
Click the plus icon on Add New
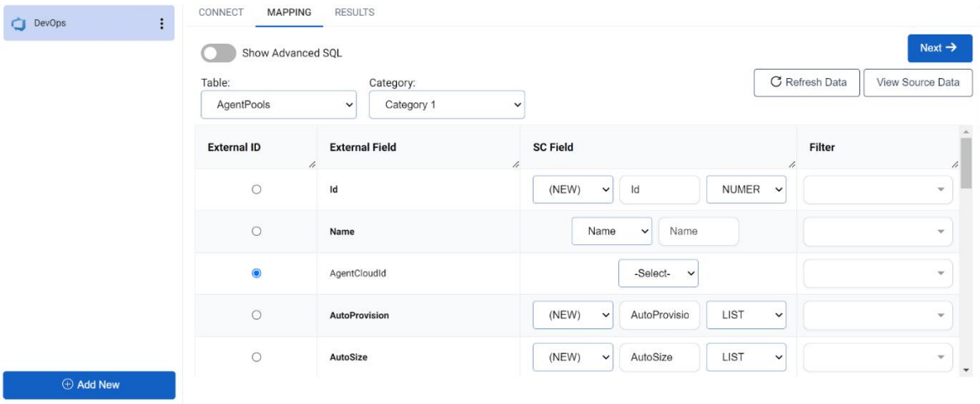coord(68,385)
